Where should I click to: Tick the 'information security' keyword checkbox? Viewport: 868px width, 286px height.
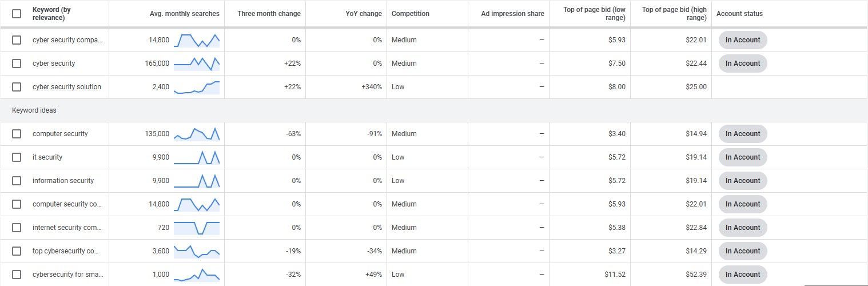pos(17,181)
